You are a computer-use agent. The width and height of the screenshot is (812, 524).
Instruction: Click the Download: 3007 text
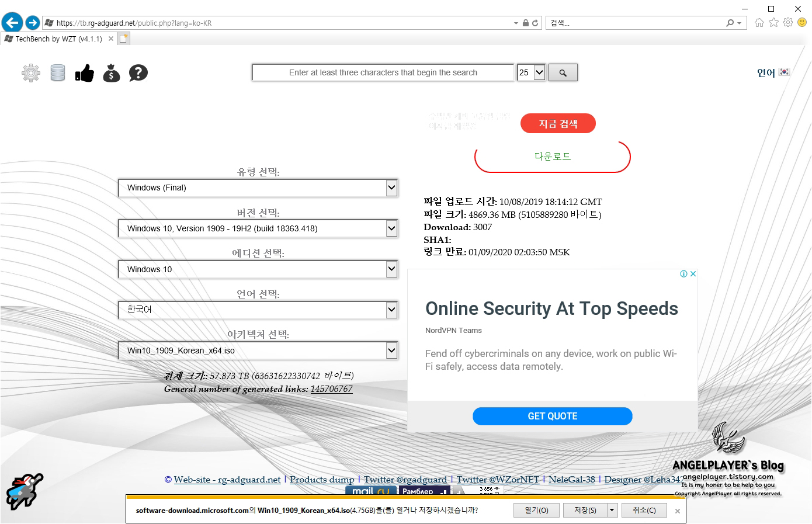pos(458,227)
